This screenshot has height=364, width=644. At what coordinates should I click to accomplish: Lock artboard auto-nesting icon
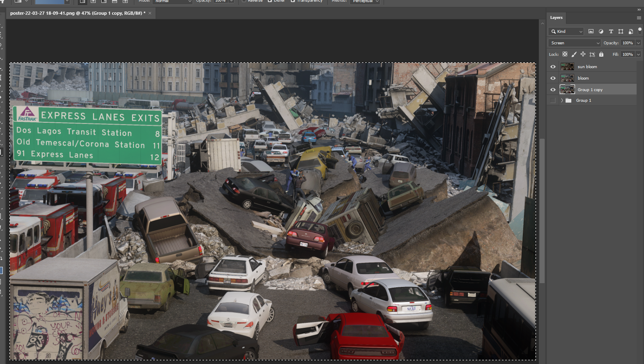[592, 54]
